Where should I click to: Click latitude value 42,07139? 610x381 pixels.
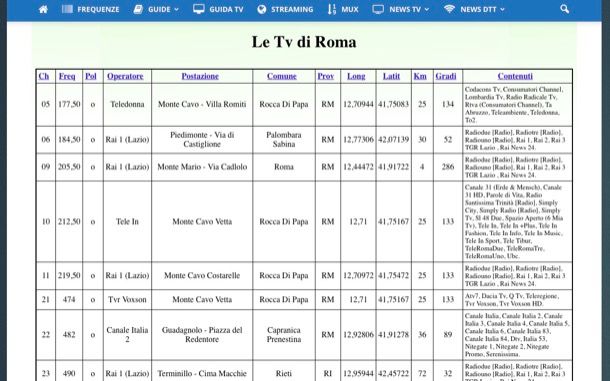pyautogui.click(x=393, y=139)
